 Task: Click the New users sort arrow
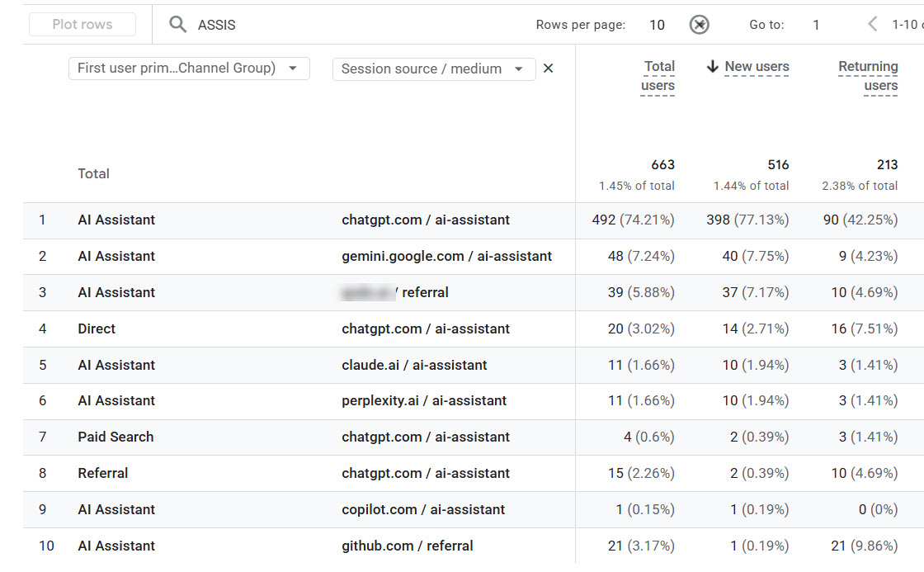pos(713,67)
